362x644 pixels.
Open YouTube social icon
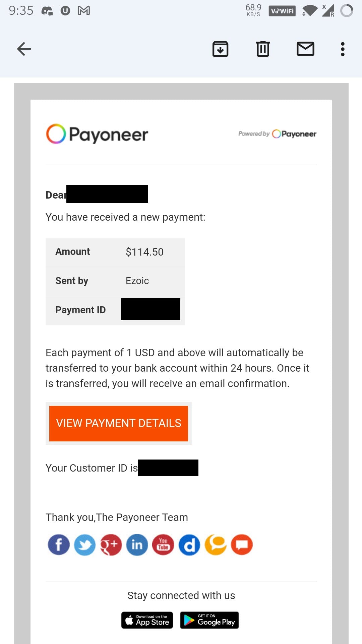[163, 545]
